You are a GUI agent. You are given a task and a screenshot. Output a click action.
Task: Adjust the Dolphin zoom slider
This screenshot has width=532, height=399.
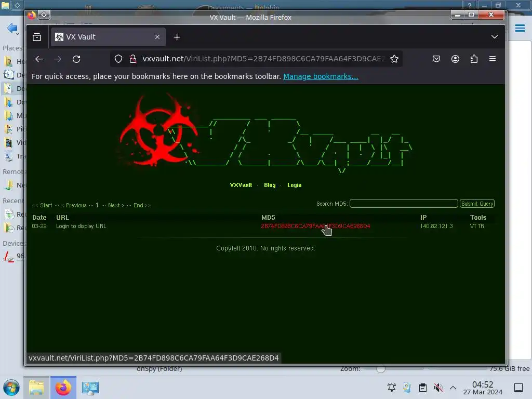click(381, 369)
